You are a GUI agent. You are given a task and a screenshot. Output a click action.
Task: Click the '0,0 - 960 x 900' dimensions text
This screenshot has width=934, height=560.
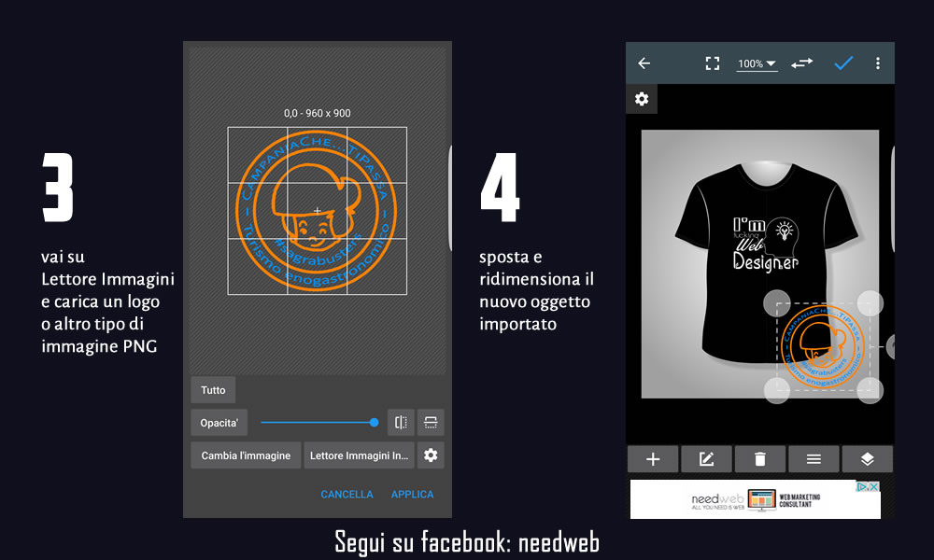(318, 113)
